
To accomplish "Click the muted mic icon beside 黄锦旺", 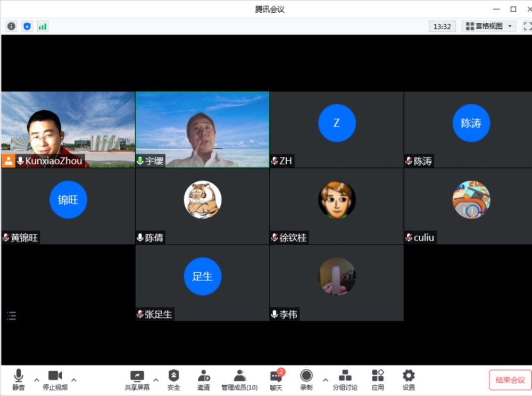I will point(6,238).
